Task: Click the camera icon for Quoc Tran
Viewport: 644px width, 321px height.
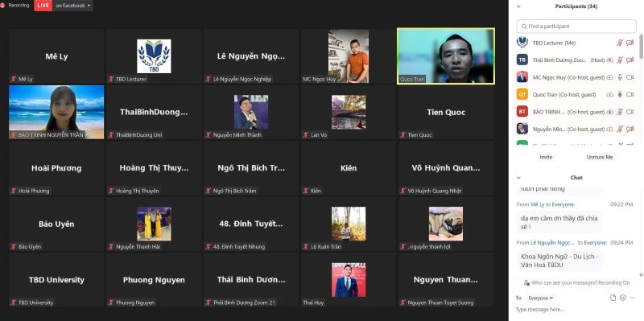Action: pos(630,94)
